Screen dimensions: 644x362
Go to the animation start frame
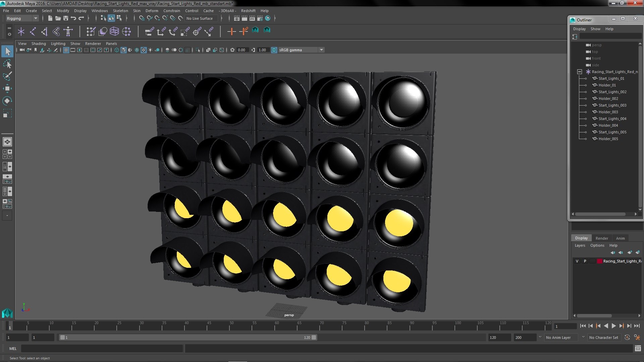(583, 326)
